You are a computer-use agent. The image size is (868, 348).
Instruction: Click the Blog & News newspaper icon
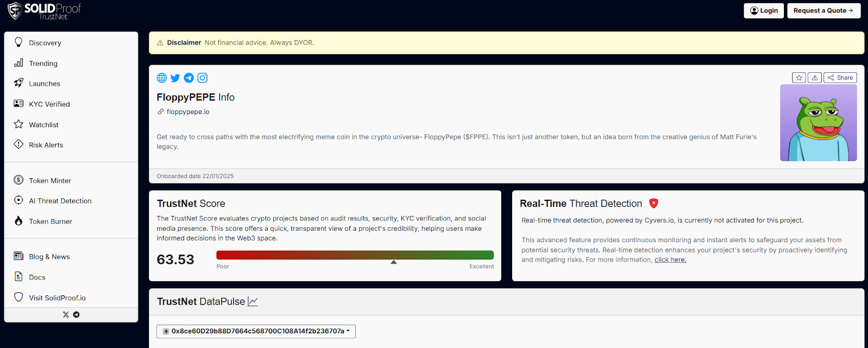pos(18,256)
